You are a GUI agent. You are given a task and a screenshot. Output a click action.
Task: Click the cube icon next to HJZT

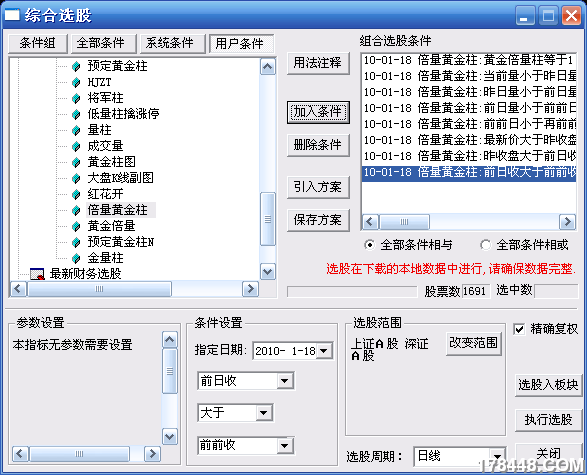(76, 82)
